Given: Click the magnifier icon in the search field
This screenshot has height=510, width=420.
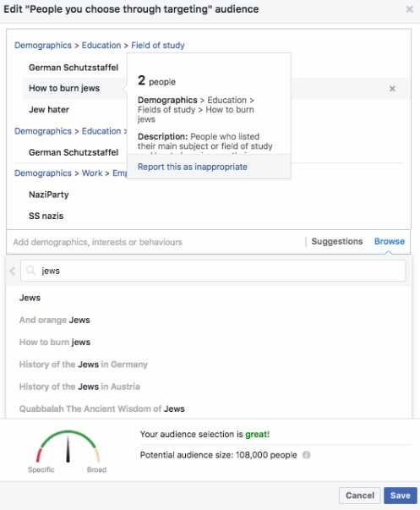Looking at the screenshot, I should point(30,270).
